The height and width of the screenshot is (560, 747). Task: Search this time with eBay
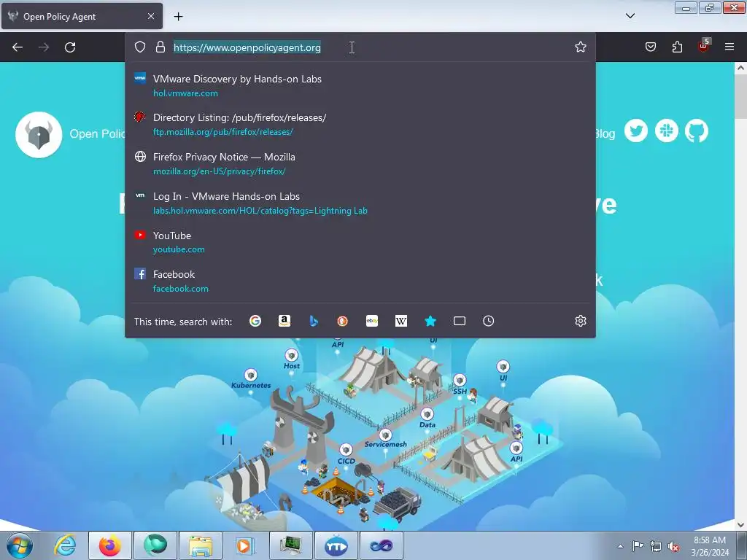pos(372,321)
